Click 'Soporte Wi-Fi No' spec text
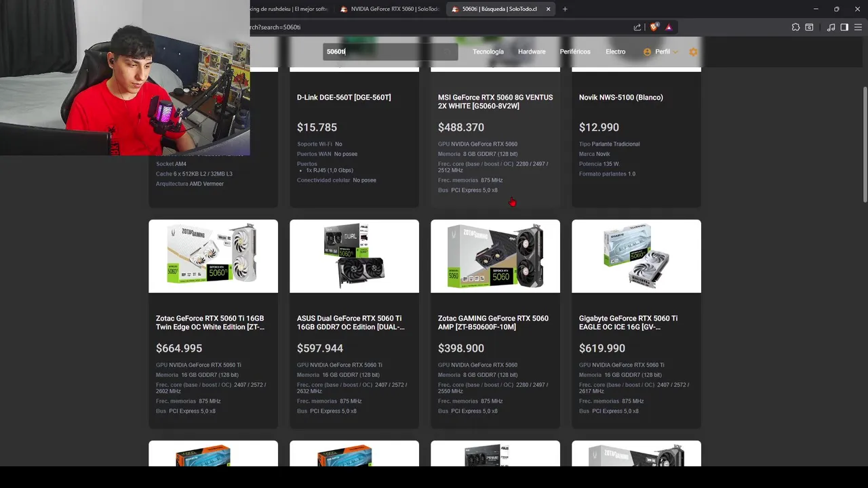 (319, 144)
